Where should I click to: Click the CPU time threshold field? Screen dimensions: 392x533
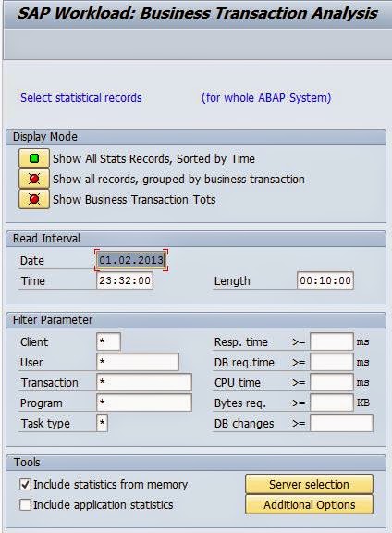coord(332,382)
